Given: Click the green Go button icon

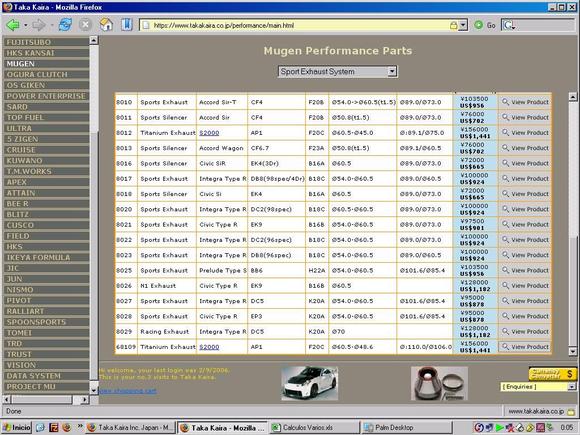Looking at the screenshot, I should pyautogui.click(x=479, y=25).
